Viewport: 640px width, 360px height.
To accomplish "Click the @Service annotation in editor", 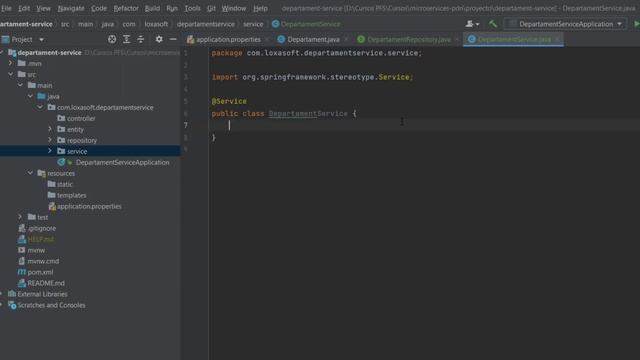I will (229, 101).
